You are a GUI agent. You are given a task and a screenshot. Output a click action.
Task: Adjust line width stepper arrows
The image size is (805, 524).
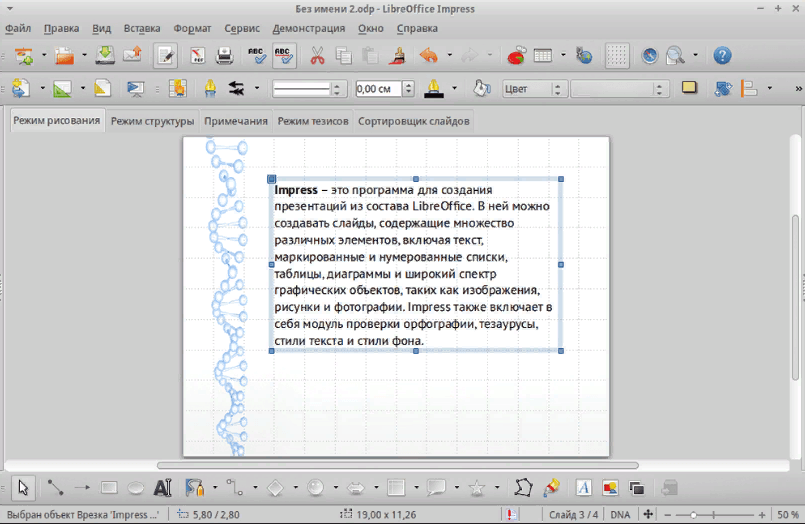(408, 89)
